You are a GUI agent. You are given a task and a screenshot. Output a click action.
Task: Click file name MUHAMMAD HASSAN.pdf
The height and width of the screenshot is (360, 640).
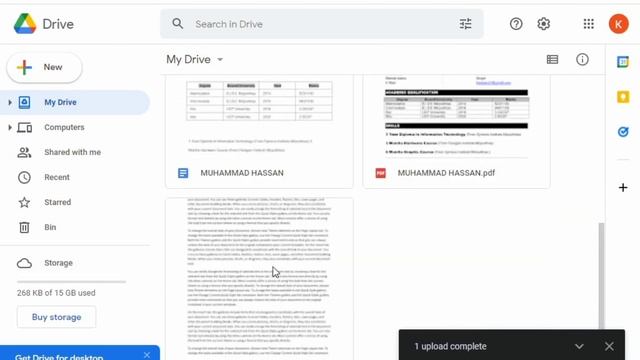[x=446, y=173]
